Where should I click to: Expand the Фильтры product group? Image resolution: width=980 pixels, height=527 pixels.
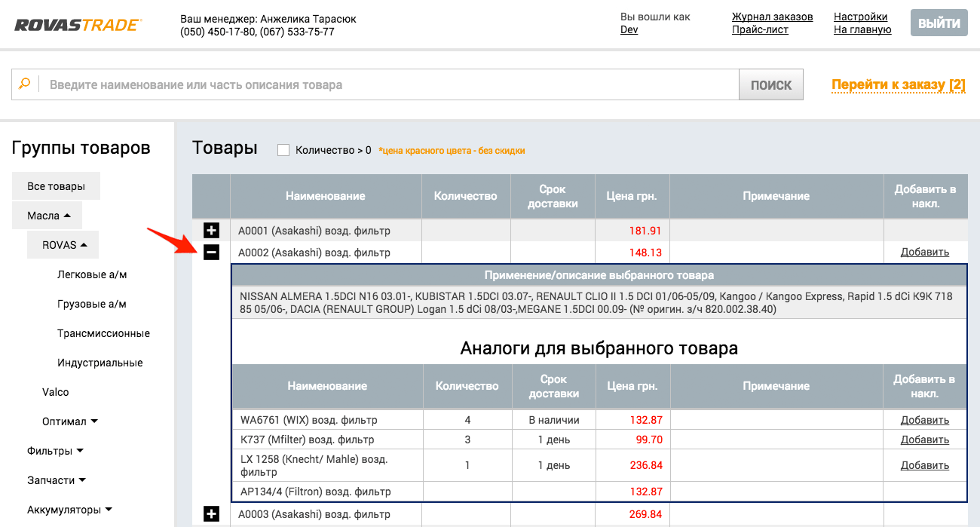pos(55,451)
